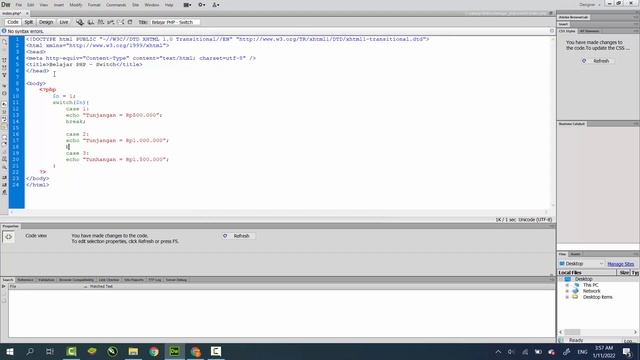Image resolution: width=640 pixels, height=360 pixels.
Task: Select the Browser Compatibility tab
Action: [76, 280]
